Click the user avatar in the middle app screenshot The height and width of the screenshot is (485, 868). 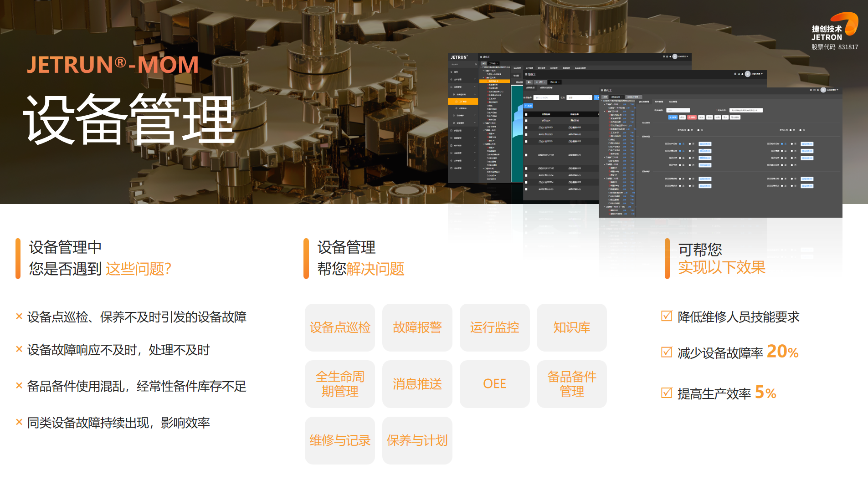click(748, 74)
